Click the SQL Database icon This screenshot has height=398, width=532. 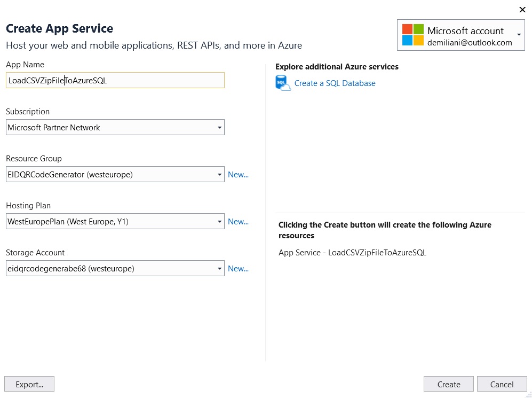282,83
